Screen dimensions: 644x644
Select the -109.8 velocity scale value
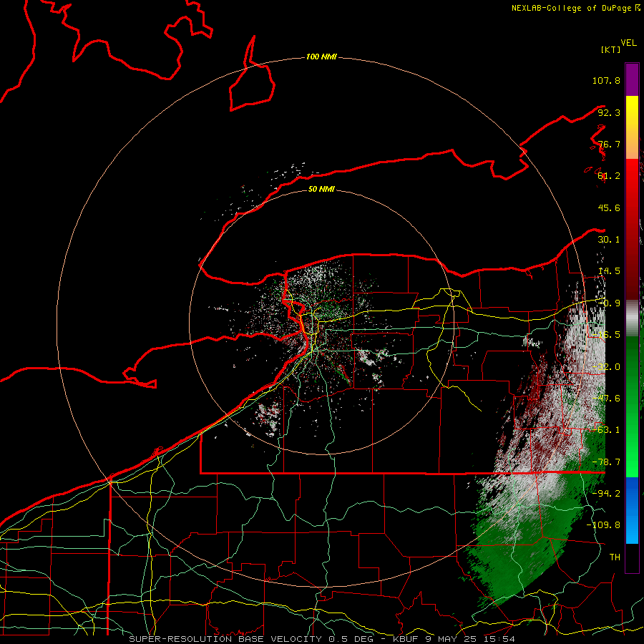(604, 525)
